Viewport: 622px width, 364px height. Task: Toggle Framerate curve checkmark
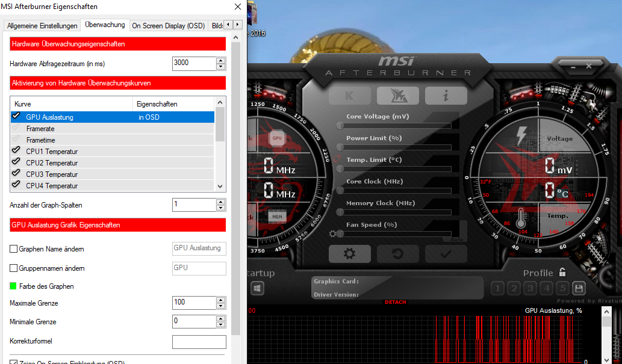(16, 128)
